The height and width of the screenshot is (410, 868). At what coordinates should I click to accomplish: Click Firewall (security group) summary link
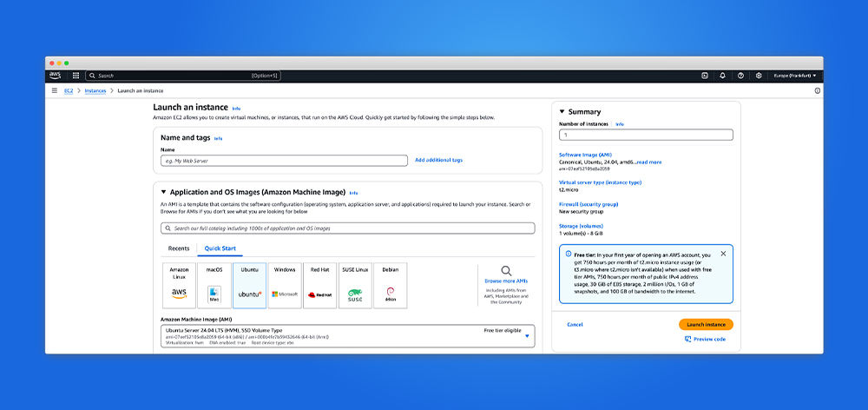point(589,204)
